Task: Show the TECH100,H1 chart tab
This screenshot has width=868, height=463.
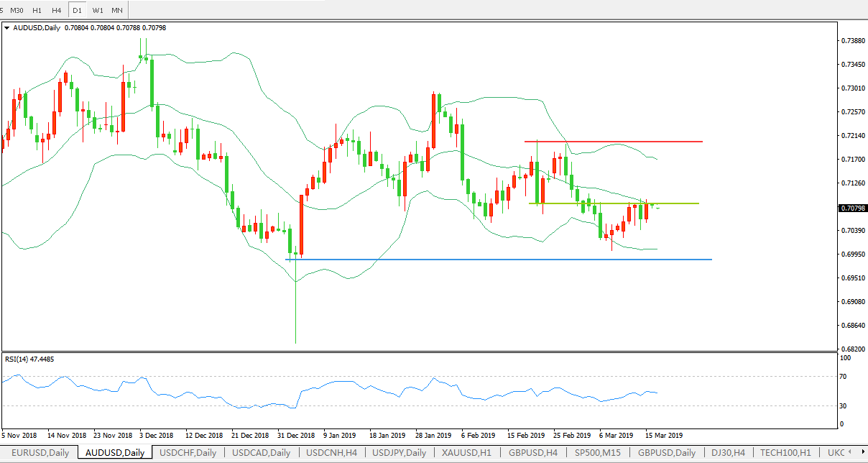Action: pyautogui.click(x=785, y=453)
